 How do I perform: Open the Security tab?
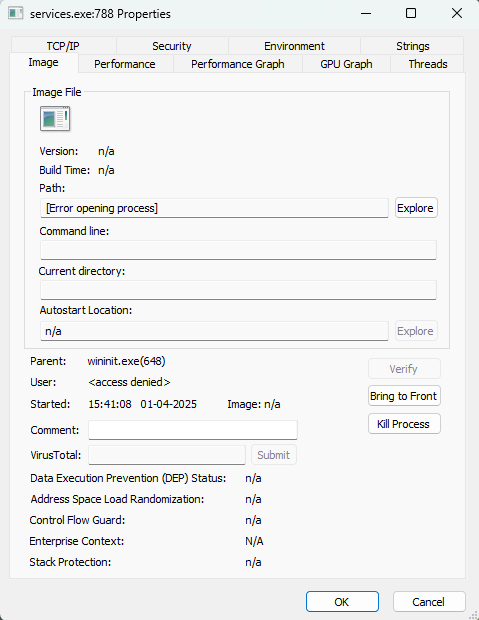pos(172,46)
